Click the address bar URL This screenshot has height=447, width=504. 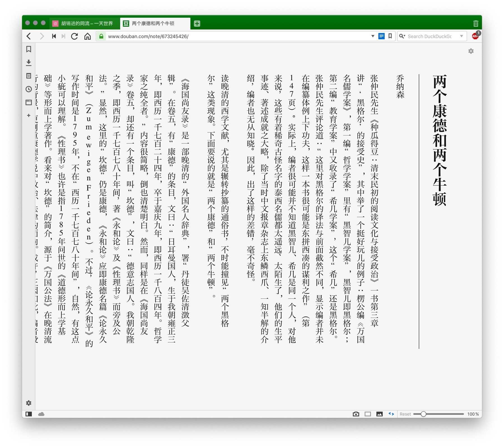tap(148, 36)
